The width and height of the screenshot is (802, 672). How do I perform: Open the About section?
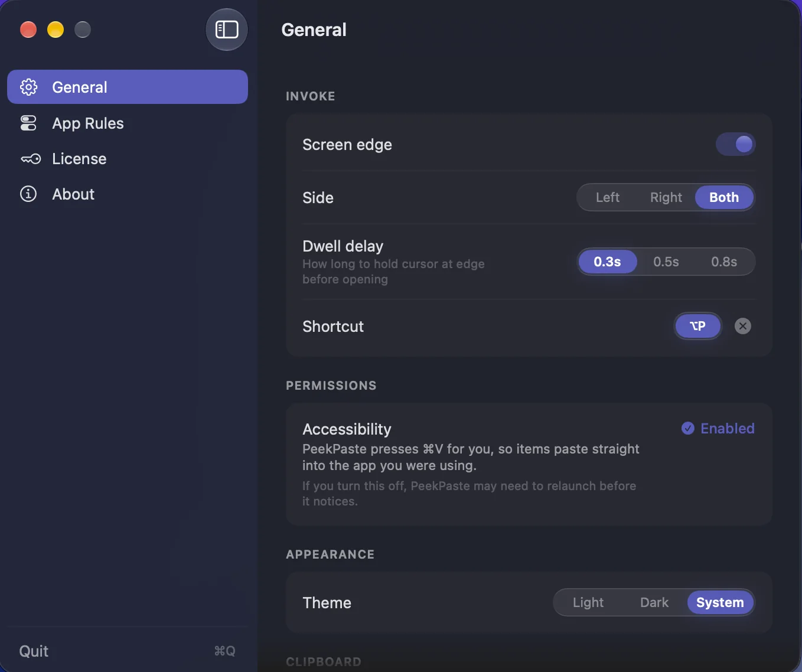tap(128, 194)
